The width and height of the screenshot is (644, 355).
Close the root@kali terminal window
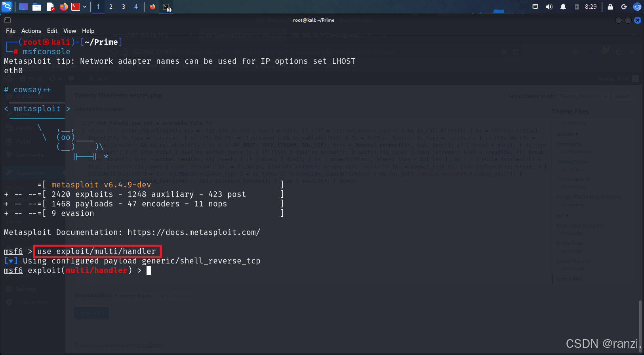(x=638, y=20)
